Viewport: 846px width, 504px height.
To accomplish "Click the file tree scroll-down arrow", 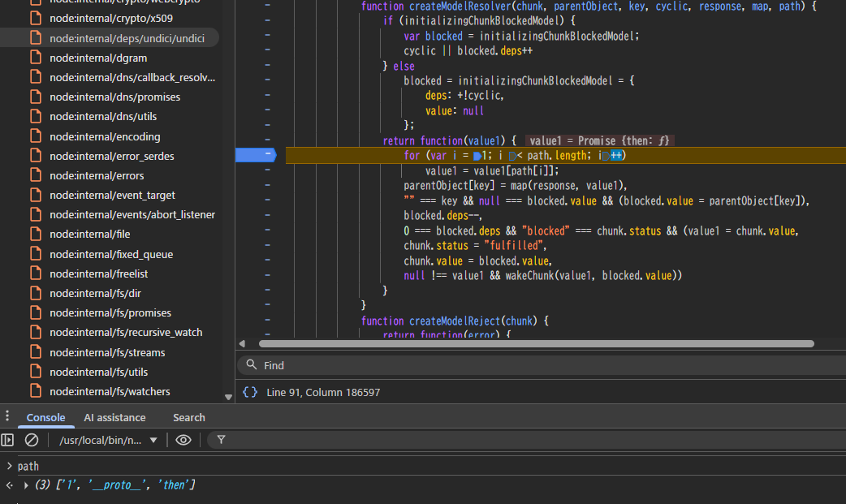I will pos(228,397).
